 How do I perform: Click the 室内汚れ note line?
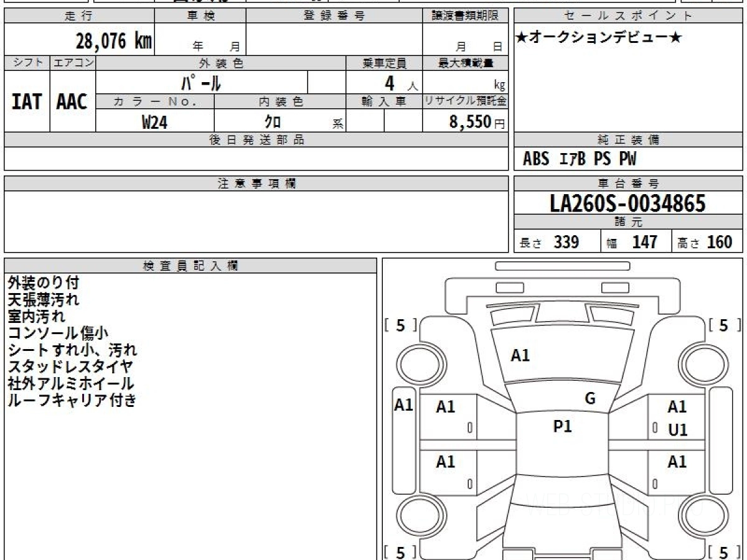tap(36, 317)
